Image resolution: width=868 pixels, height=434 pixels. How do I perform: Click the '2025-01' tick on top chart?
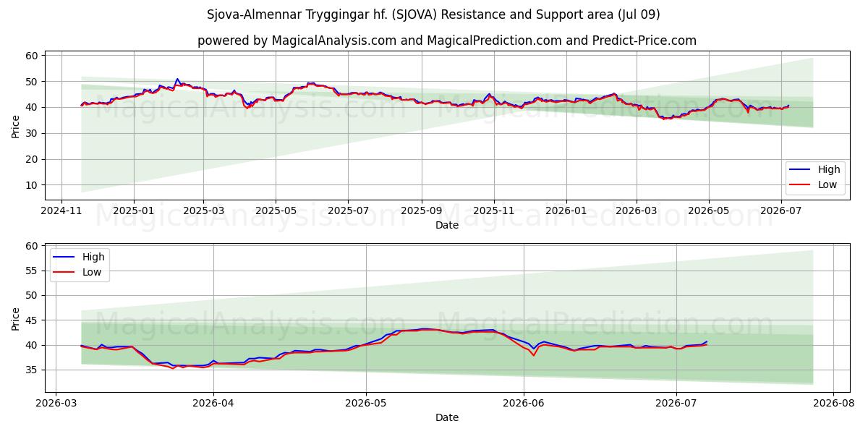[x=134, y=210]
